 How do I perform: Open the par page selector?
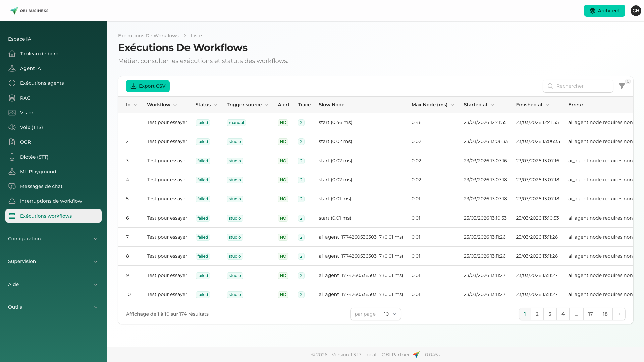coord(390,314)
